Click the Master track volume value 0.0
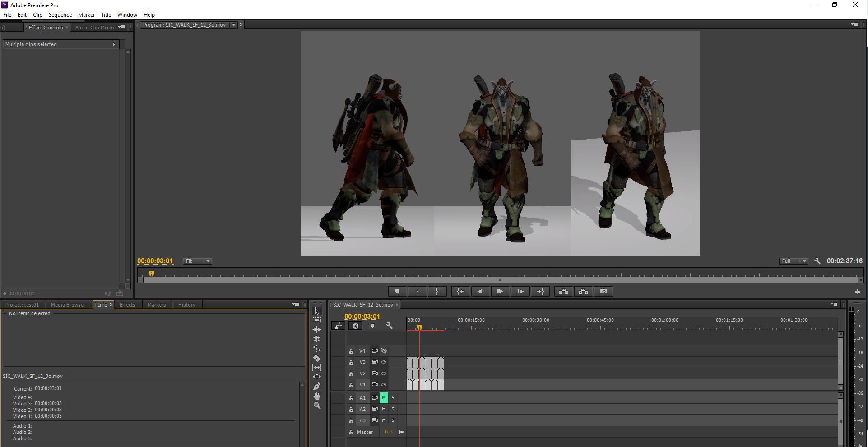Viewport: 868px width, 447px height. click(388, 432)
